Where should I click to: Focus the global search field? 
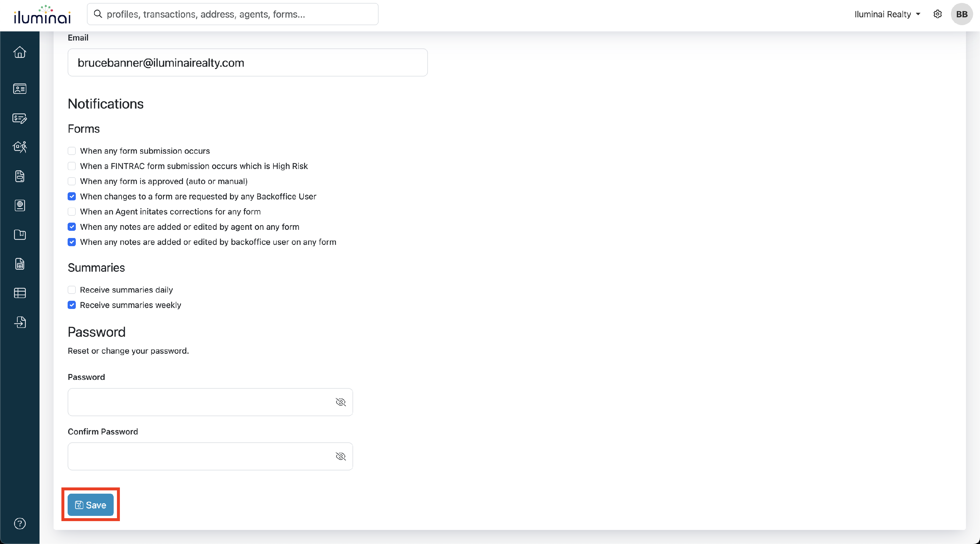click(233, 14)
